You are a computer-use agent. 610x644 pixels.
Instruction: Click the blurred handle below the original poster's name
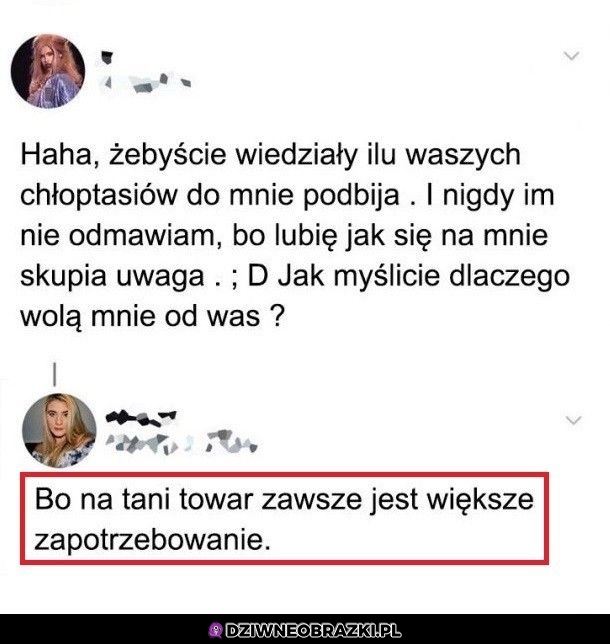[146, 83]
